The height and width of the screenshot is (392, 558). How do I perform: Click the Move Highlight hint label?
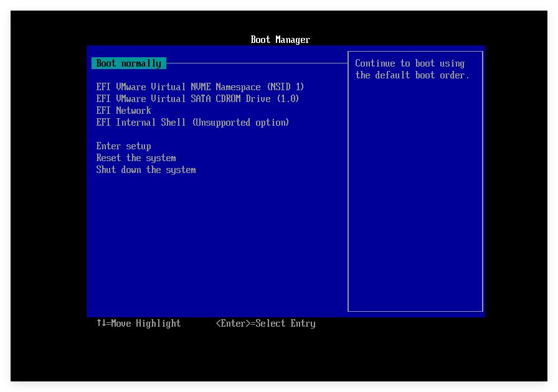[x=146, y=324]
